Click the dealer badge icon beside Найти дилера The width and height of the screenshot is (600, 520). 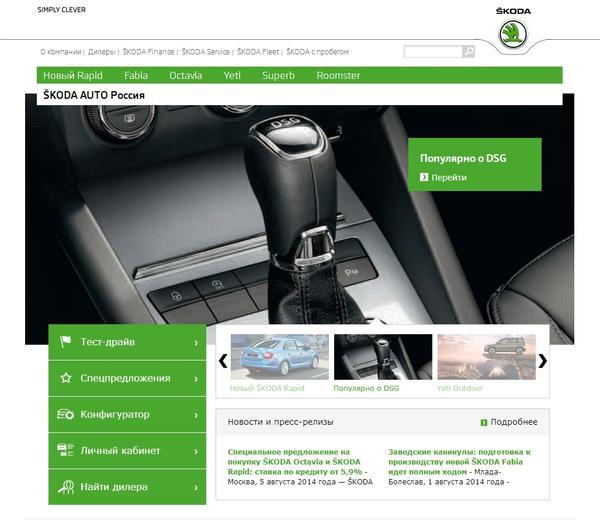click(x=66, y=487)
